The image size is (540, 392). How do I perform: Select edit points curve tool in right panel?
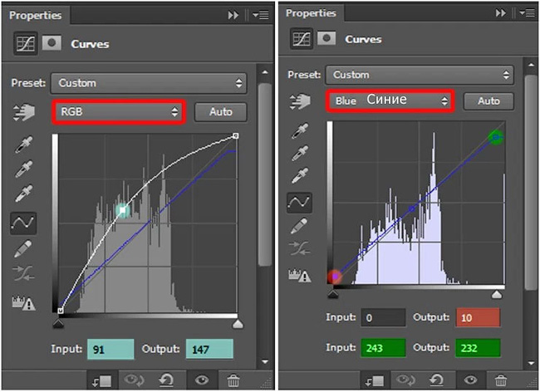click(300, 203)
